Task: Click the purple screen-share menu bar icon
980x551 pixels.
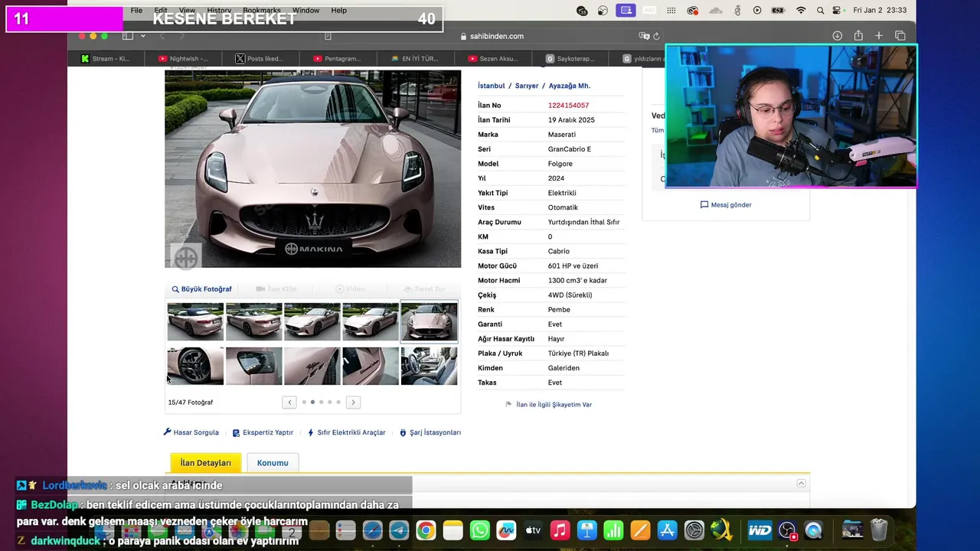Action: tap(626, 11)
